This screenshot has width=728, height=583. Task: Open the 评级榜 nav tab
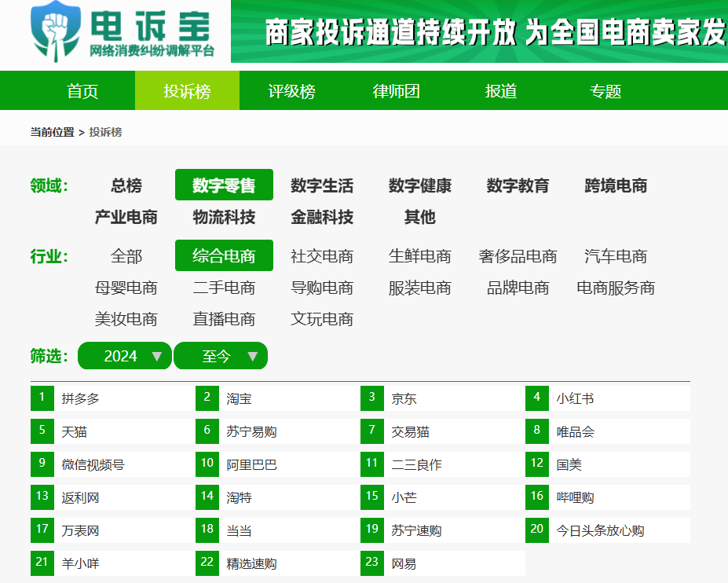[x=291, y=90]
